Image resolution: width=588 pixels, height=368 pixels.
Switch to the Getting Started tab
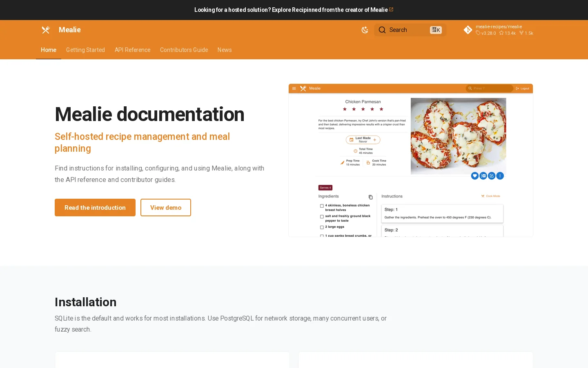click(x=85, y=50)
